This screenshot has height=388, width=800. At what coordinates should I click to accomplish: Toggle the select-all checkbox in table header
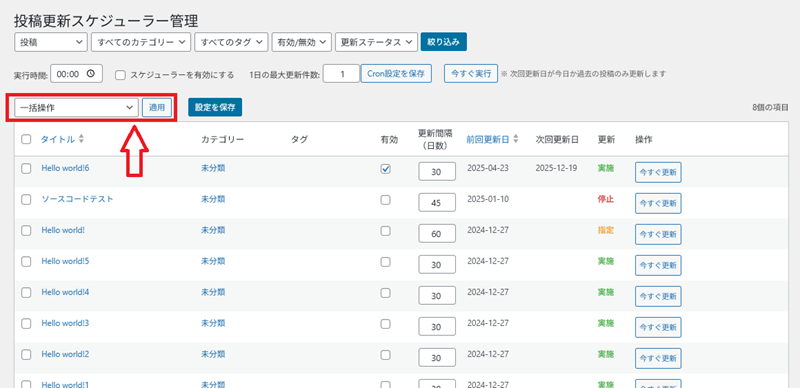26,139
